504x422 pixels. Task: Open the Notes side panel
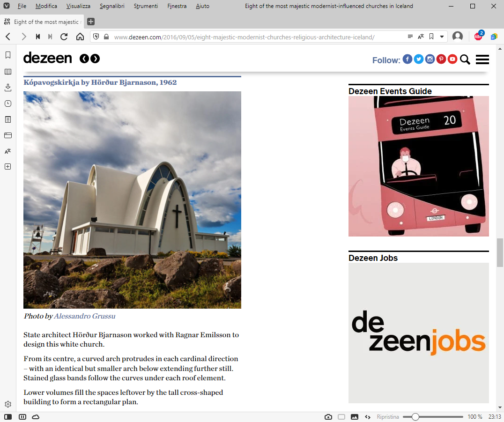(x=8, y=119)
